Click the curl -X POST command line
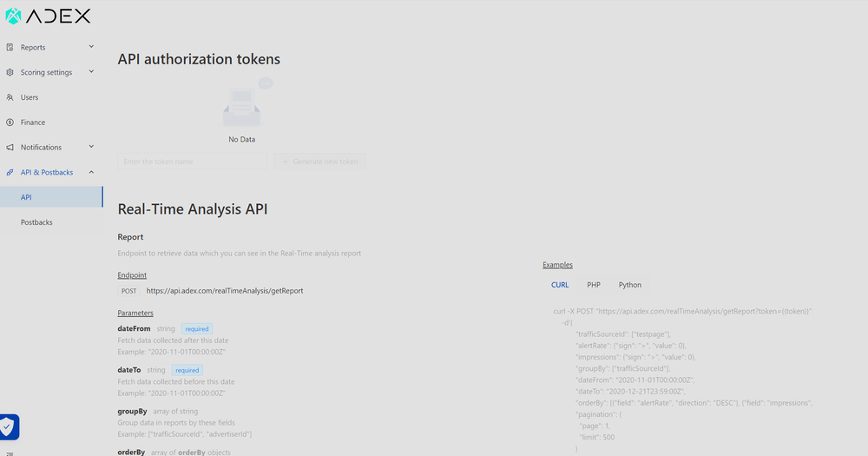 click(682, 312)
